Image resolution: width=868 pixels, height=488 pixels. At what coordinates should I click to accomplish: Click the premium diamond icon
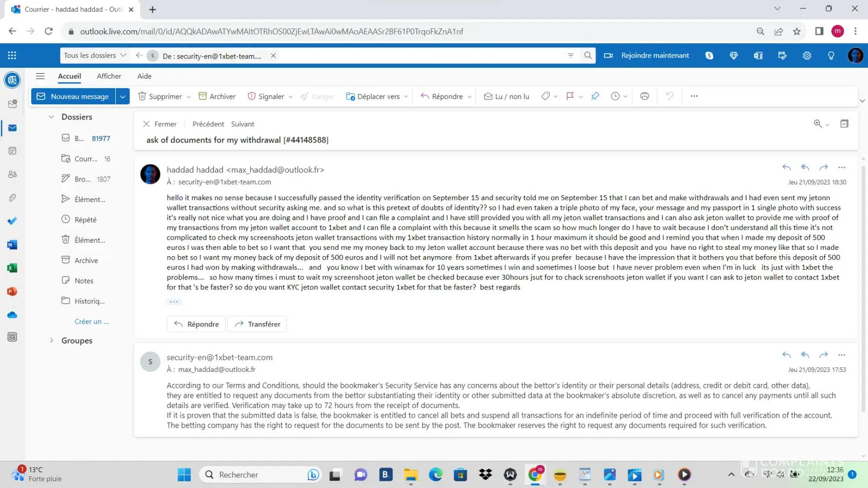(734, 56)
